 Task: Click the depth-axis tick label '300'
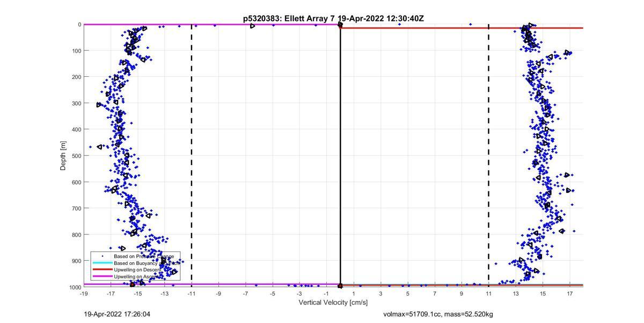[x=76, y=103]
